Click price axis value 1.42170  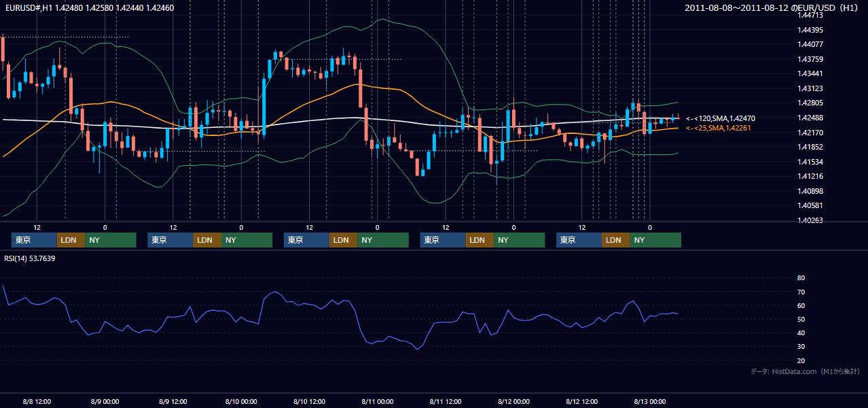click(810, 132)
